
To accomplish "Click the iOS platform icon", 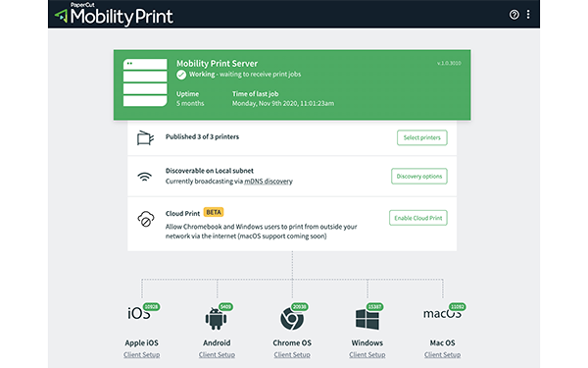I will pos(139,314).
